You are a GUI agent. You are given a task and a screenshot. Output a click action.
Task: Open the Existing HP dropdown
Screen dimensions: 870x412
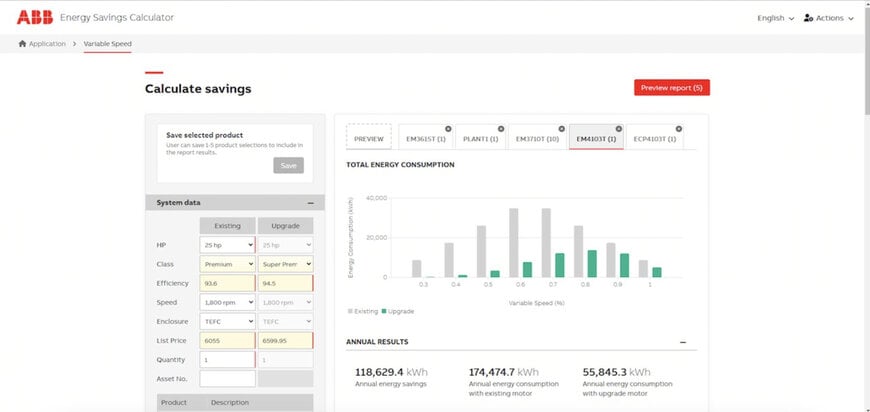click(227, 245)
